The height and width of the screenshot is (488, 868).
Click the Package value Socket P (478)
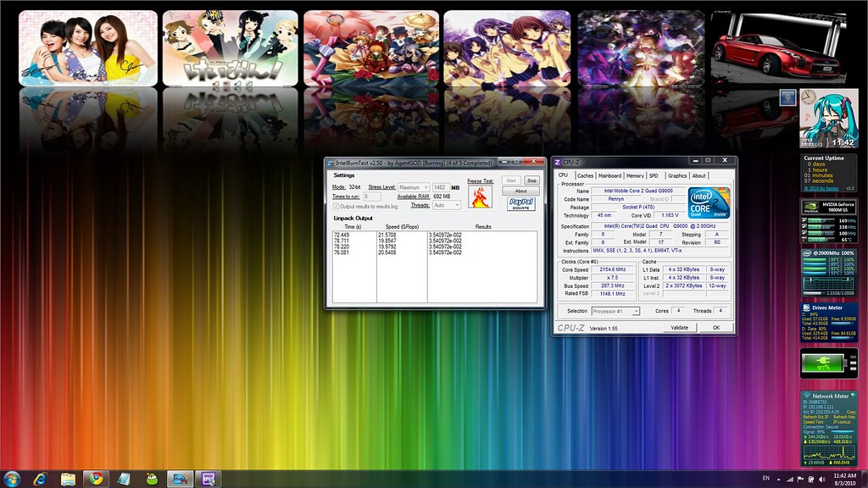click(638, 208)
